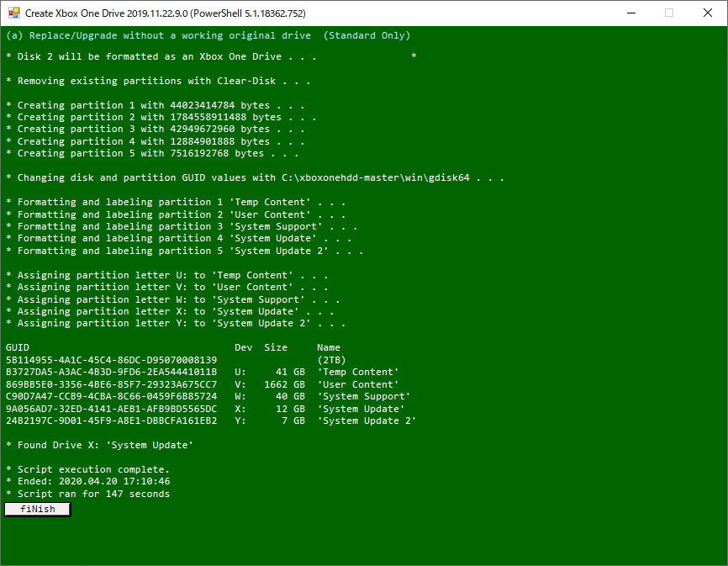Screen dimensions: 728x566
Task: Click 'Formatting and labeling partition 4 'System Update'' line
Action: pyautogui.click(x=179, y=239)
